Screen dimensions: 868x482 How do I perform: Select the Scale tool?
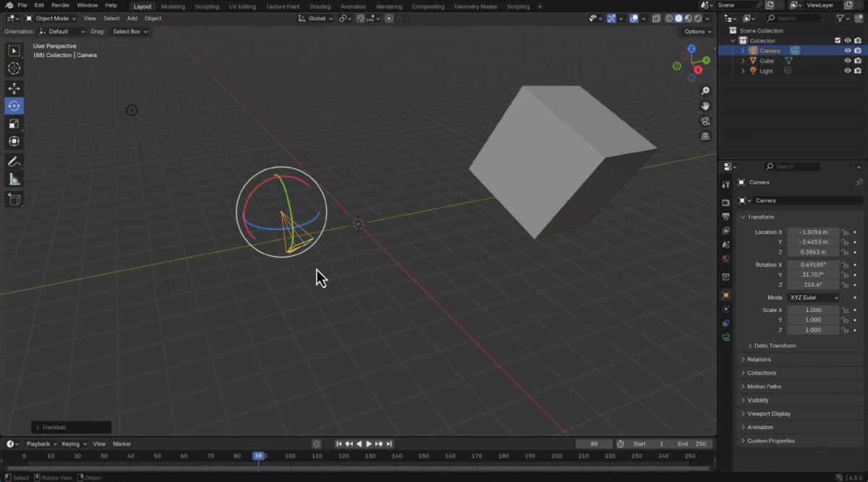(14, 124)
